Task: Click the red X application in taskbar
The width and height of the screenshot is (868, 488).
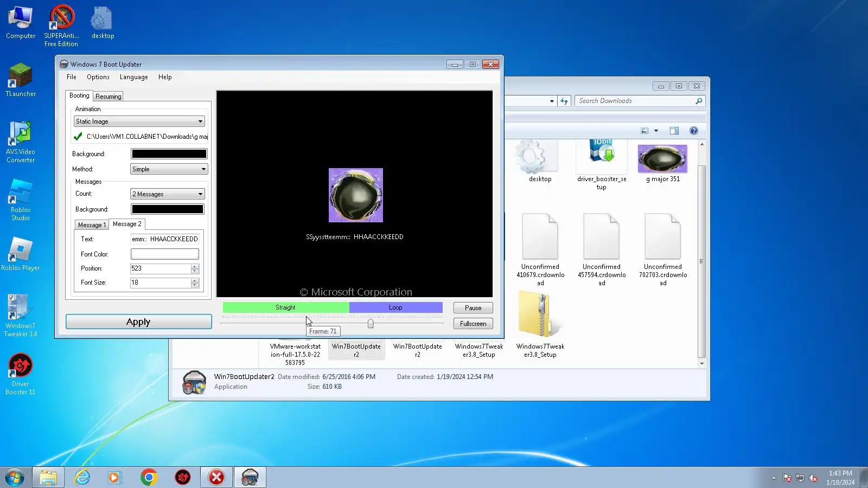Action: [216, 477]
